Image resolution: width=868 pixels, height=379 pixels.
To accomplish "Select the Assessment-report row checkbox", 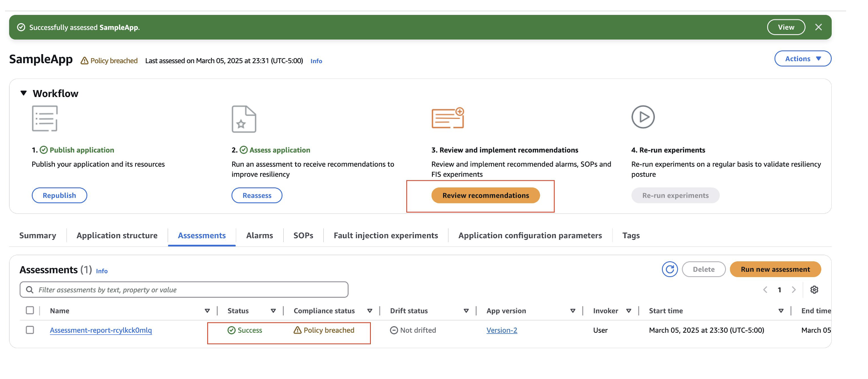I will click(x=29, y=330).
